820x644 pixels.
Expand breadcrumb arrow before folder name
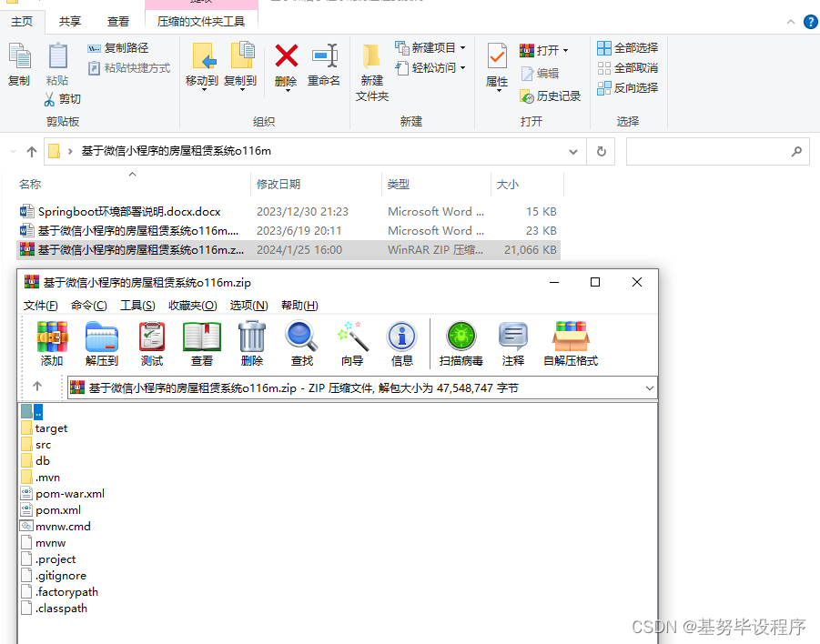pyautogui.click(x=69, y=152)
